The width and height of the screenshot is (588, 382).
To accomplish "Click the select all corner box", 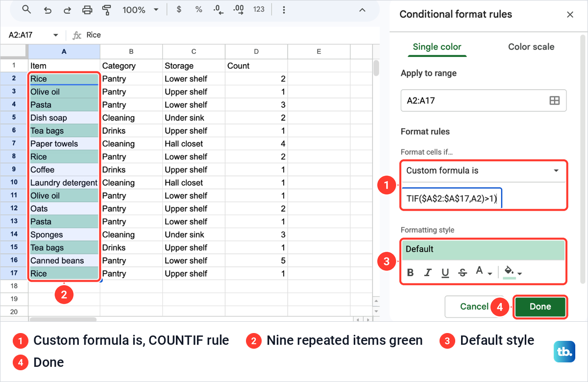I will pos(14,51).
